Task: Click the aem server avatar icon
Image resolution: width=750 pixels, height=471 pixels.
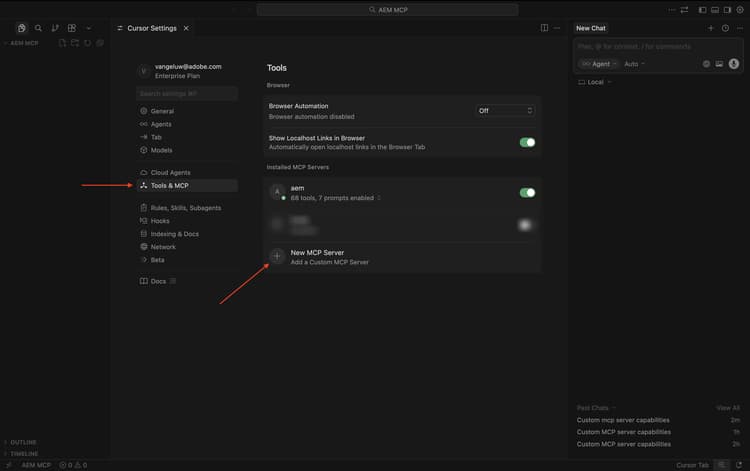Action: click(x=277, y=192)
